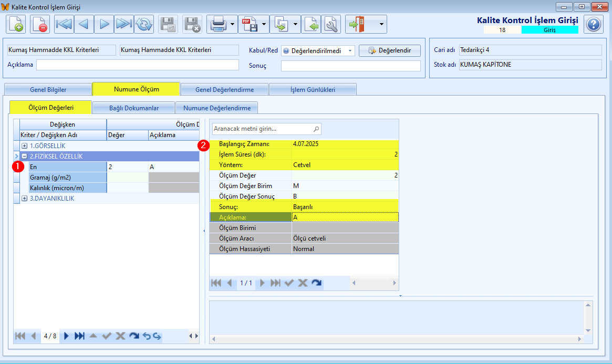Refresh the record with the circular arrows icon

pos(144,24)
